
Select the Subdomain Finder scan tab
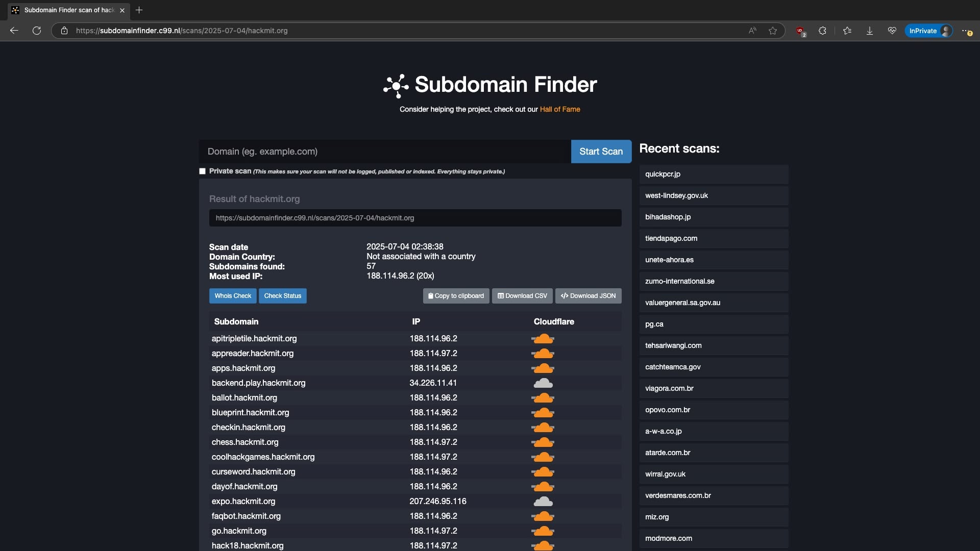(69, 10)
